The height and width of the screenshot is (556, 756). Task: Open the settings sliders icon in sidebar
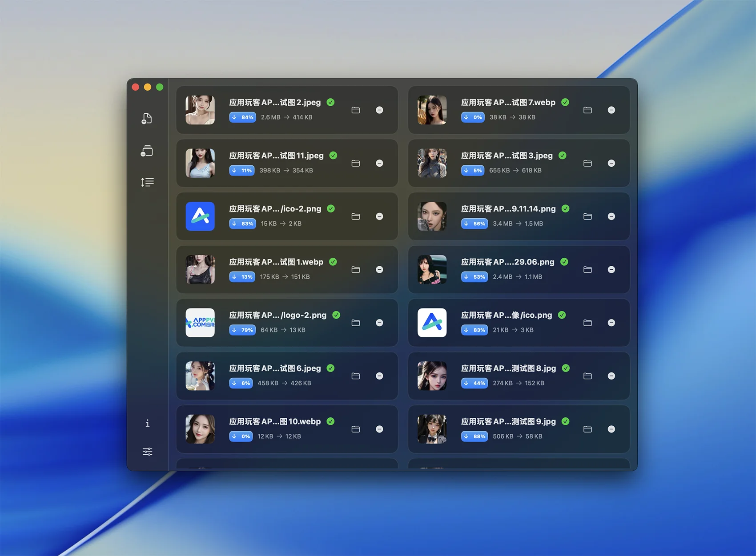pos(147,452)
